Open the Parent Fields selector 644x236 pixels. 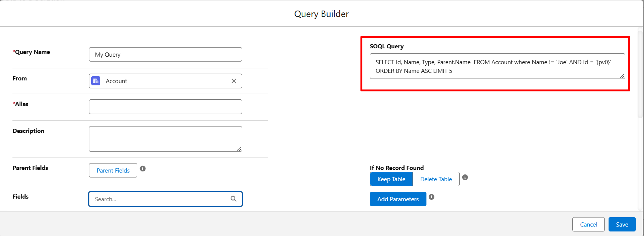click(113, 170)
